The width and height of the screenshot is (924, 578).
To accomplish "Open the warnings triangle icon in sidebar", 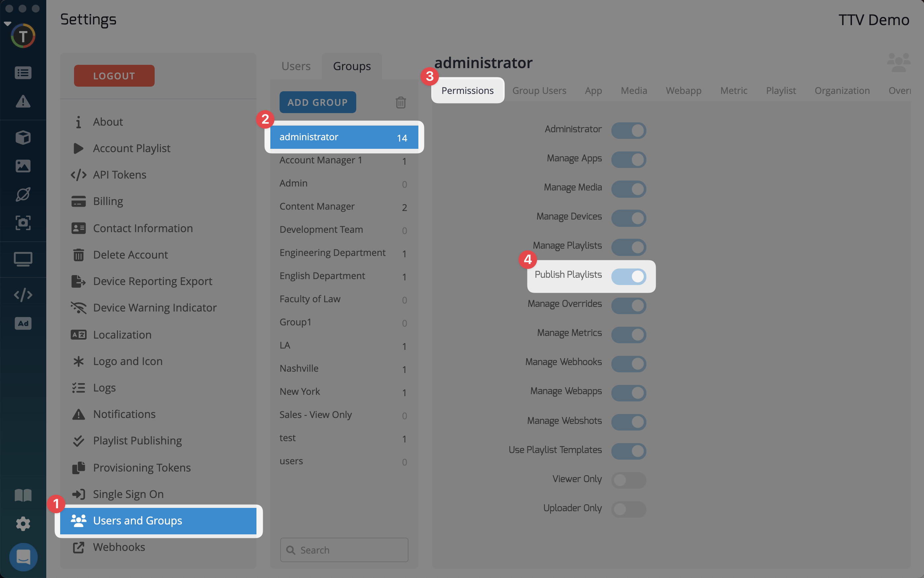I will [x=23, y=101].
